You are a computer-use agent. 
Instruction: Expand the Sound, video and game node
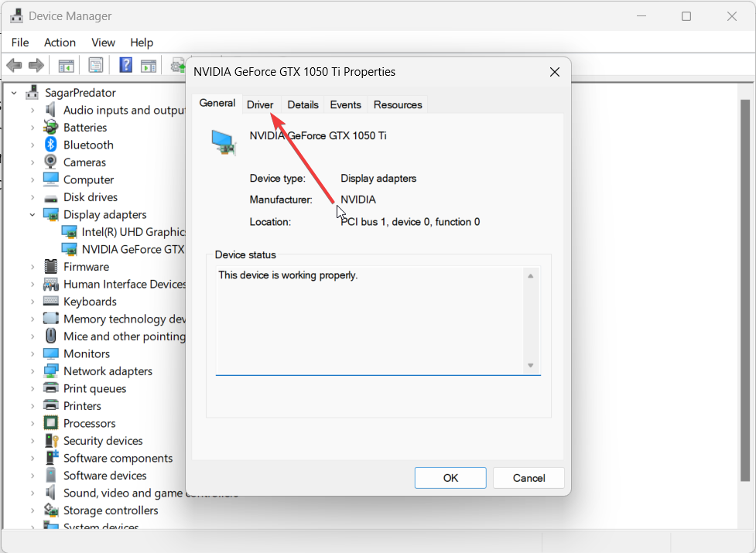click(x=32, y=493)
